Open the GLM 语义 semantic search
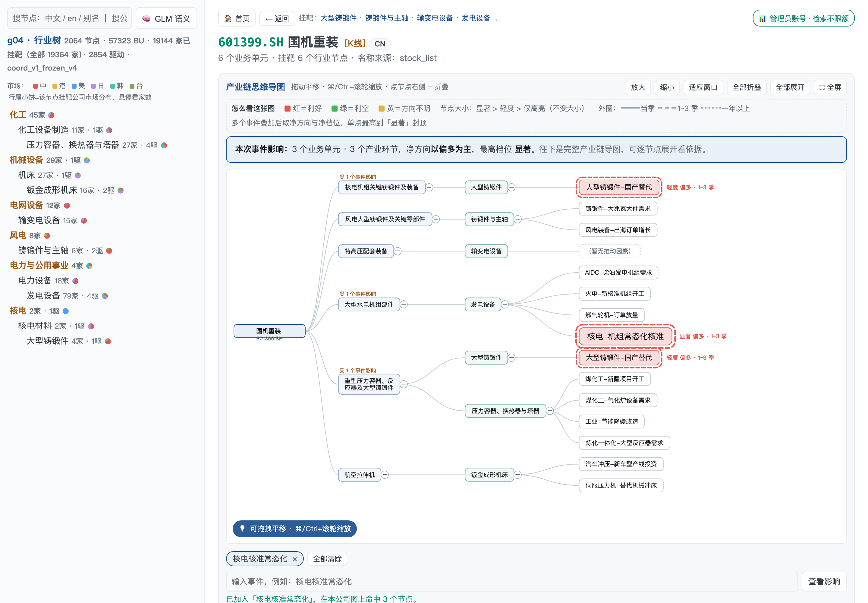This screenshot has height=603, width=868. [x=166, y=18]
